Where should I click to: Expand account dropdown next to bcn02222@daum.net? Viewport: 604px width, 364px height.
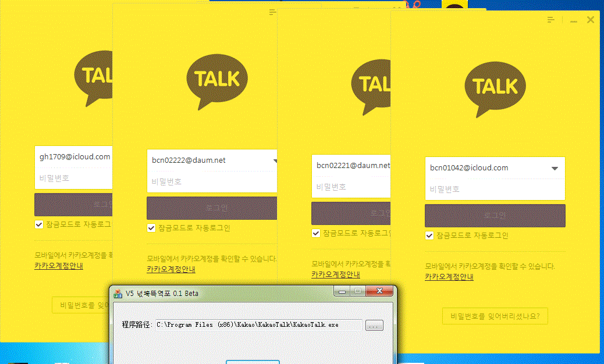coord(275,160)
